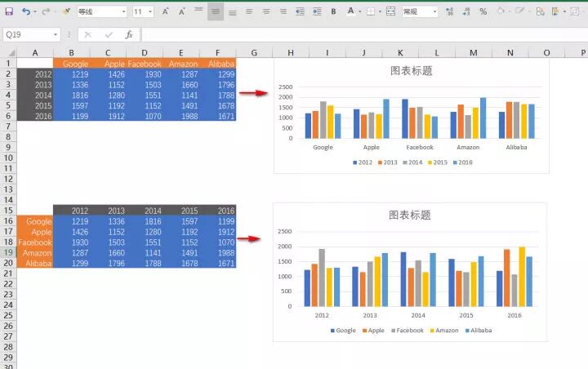Select cell D15 containing 2014
This screenshot has height=369, width=588.
tap(145, 211)
